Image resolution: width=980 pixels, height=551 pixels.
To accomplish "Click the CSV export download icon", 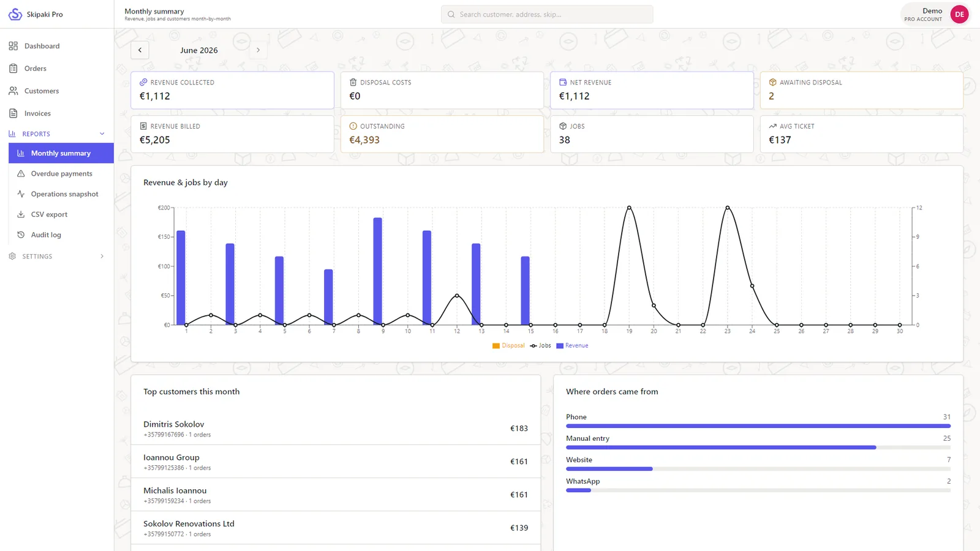I will (x=21, y=214).
